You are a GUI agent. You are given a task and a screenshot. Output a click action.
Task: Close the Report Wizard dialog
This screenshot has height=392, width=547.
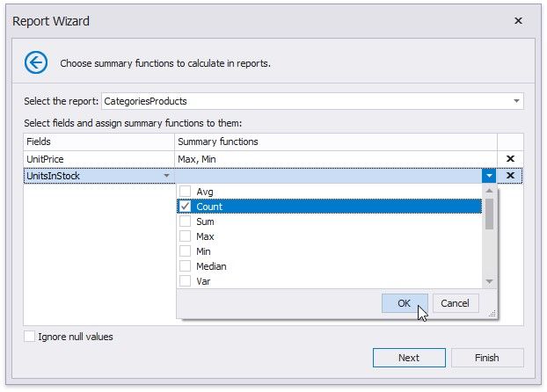click(518, 20)
